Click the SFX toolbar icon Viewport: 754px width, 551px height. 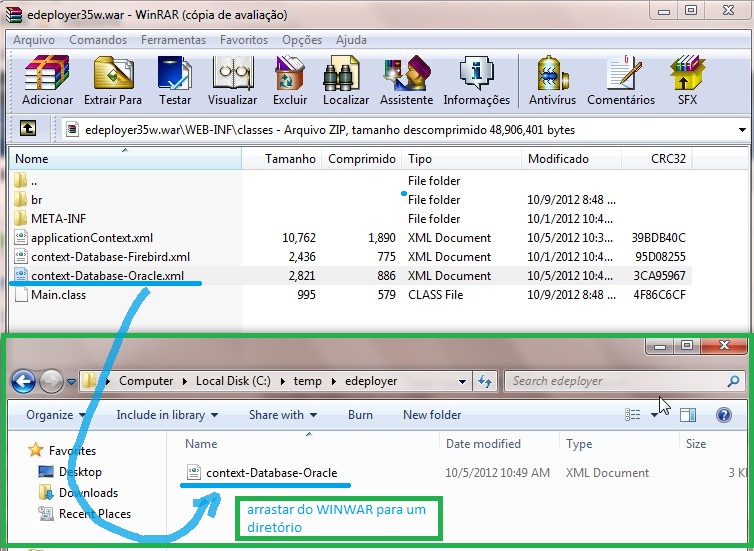pos(687,80)
